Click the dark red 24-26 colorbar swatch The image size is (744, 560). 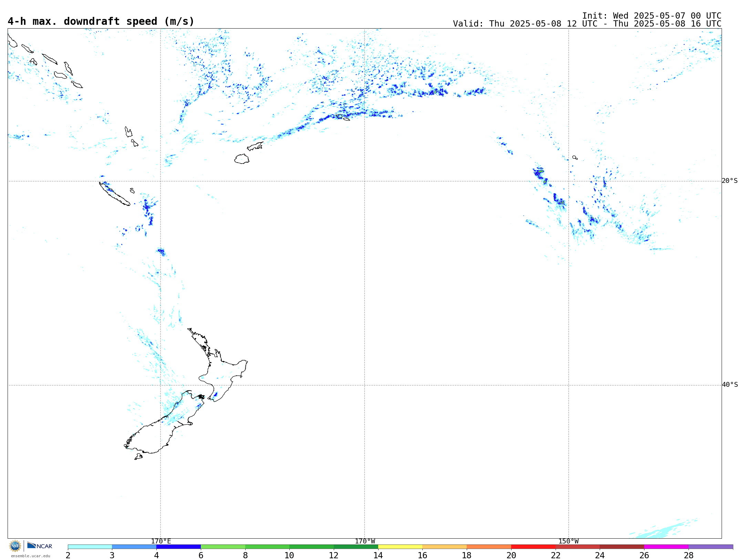(622, 547)
